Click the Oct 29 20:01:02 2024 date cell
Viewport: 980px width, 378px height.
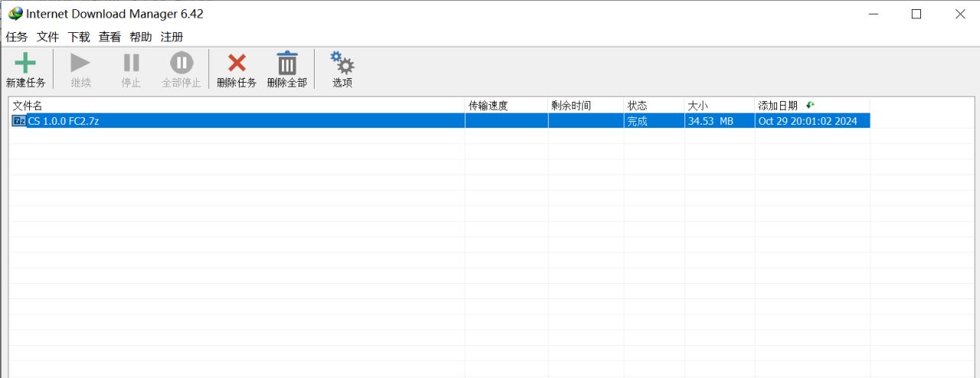tap(812, 121)
